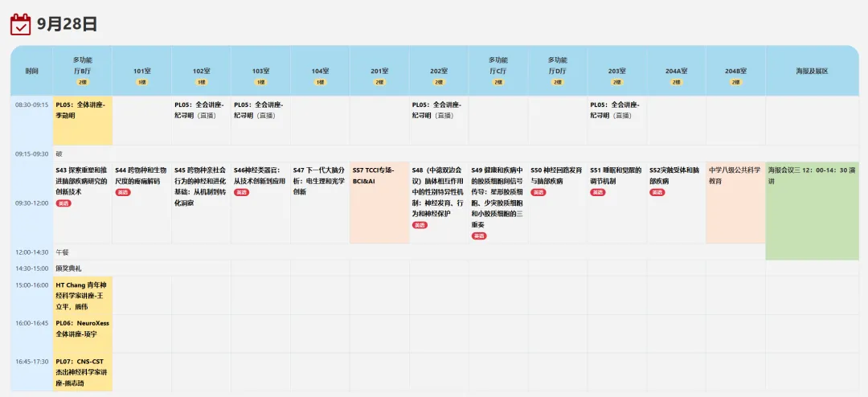This screenshot has width=868, height=397.
Task: Click the 1楼 floor badge under 101室
Action: click(142, 82)
